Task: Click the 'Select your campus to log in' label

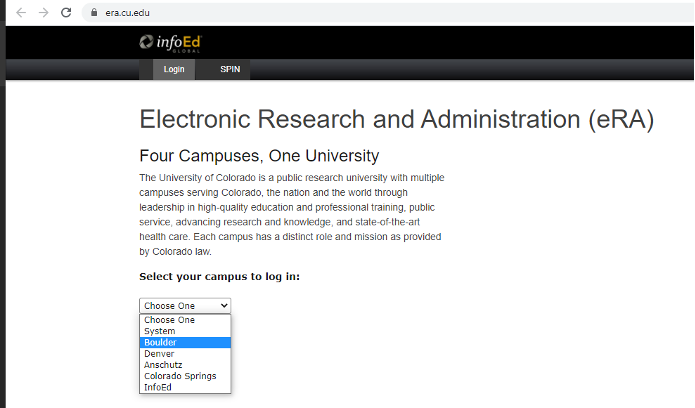Action: click(x=219, y=276)
